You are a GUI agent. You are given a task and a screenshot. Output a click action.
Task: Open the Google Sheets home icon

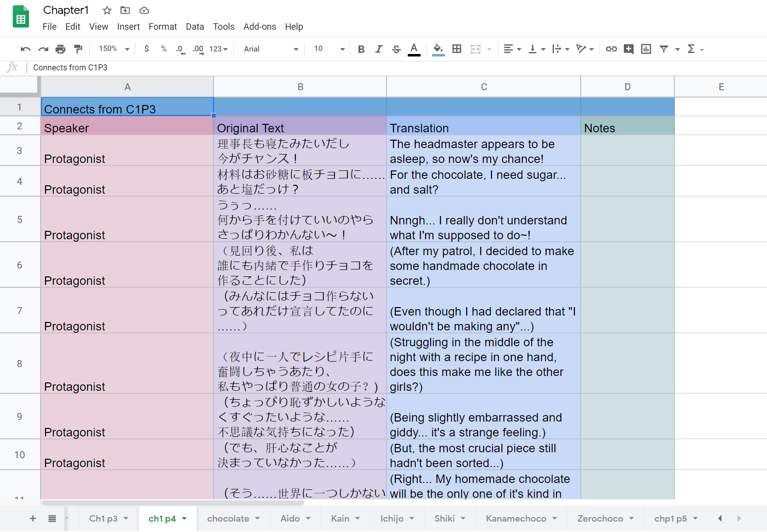click(21, 17)
